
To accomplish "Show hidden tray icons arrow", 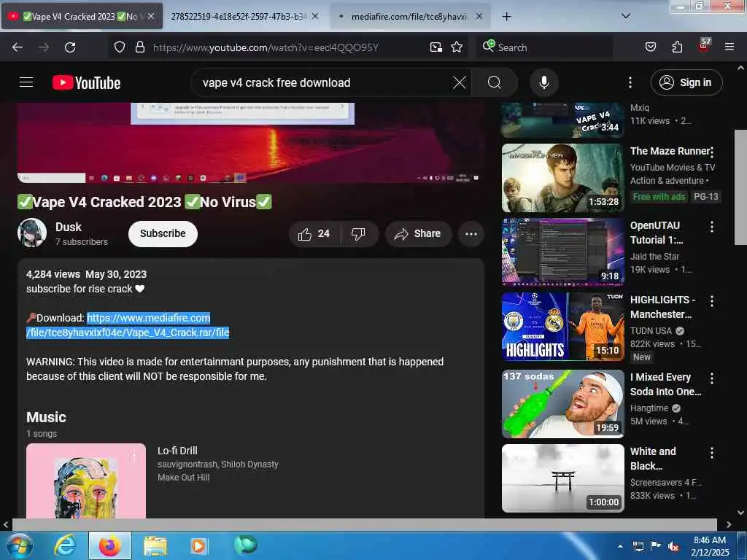I will (x=620, y=547).
